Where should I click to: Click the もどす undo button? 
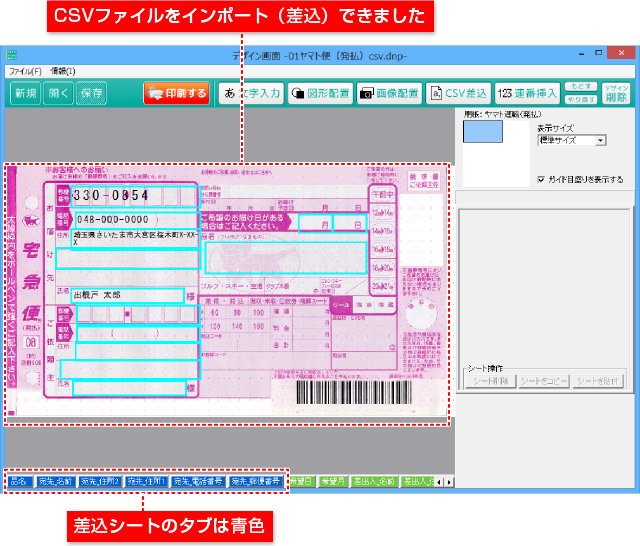[x=581, y=87]
